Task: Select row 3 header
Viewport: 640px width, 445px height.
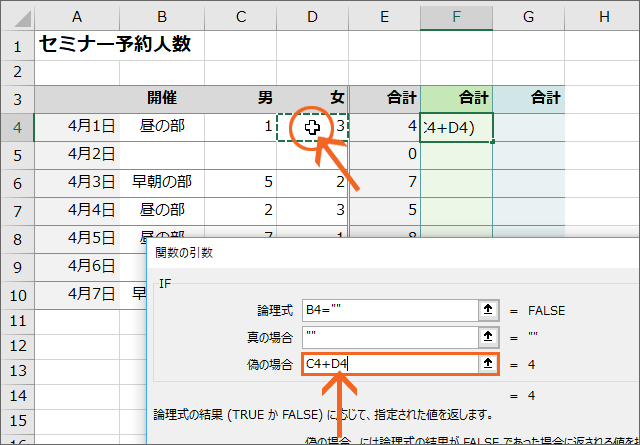Action: 17,99
